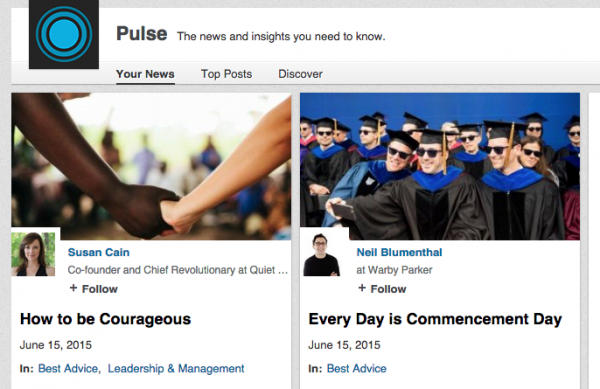Screen dimensions: 600x389
Task: Open Susan Cain's author name link
Action: pos(99,252)
